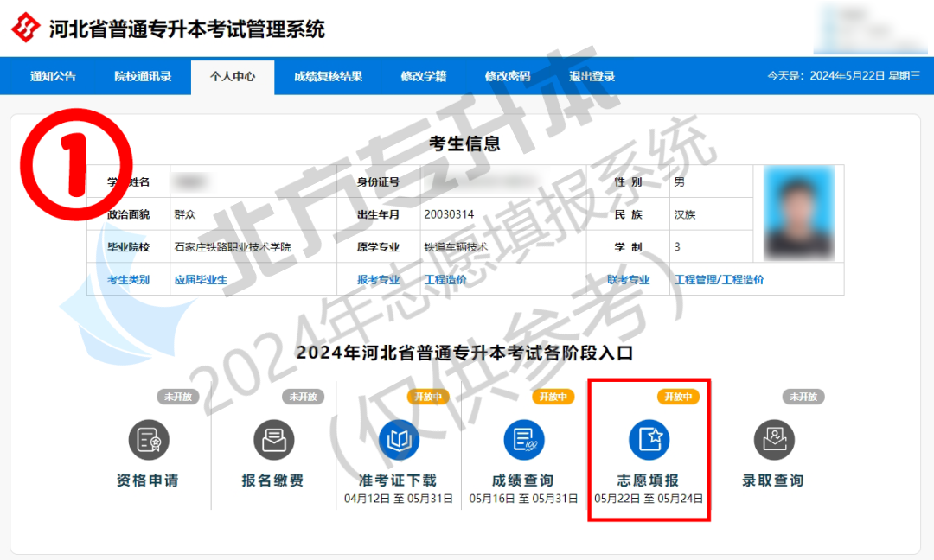This screenshot has height=560, width=934.
Task: Select the 个人中心 tab
Action: point(233,77)
